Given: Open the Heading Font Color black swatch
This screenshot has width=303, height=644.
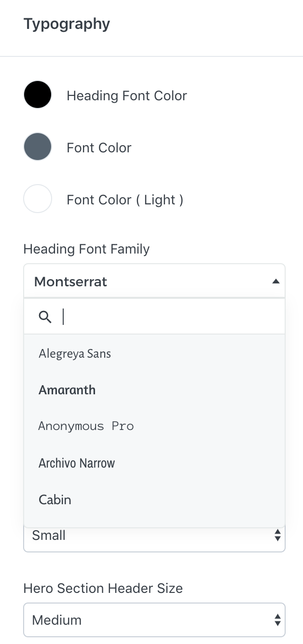Looking at the screenshot, I should 38,95.
